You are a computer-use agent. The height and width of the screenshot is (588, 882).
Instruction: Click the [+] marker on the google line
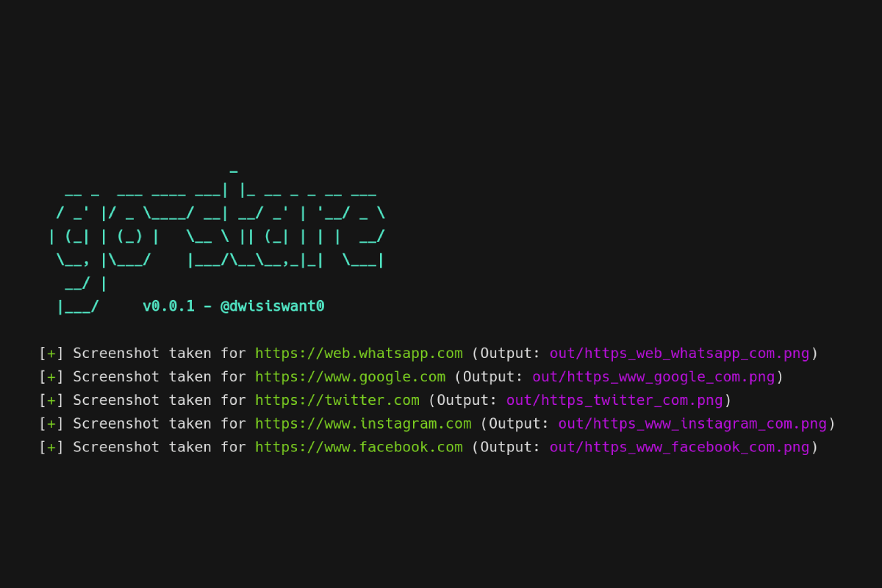point(51,377)
